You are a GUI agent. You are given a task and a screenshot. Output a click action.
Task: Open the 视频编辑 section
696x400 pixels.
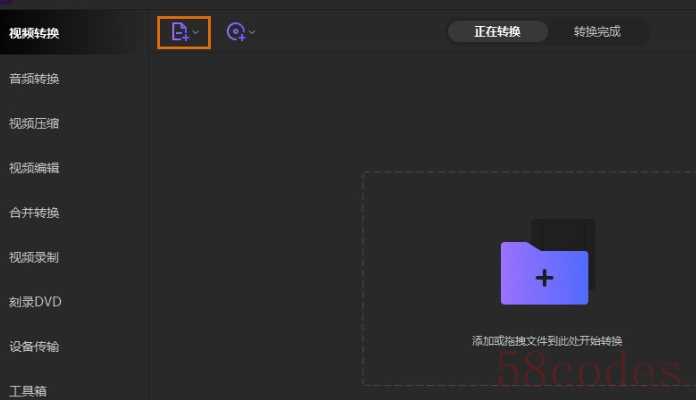(35, 168)
